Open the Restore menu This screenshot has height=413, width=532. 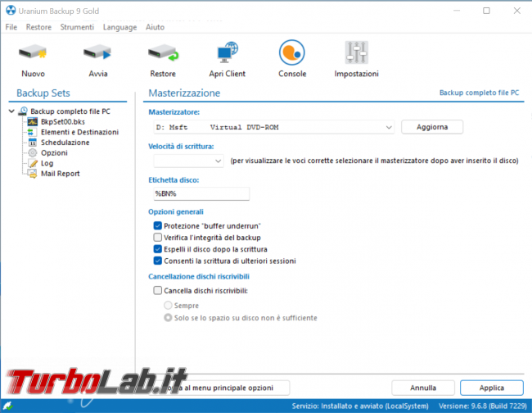point(38,27)
